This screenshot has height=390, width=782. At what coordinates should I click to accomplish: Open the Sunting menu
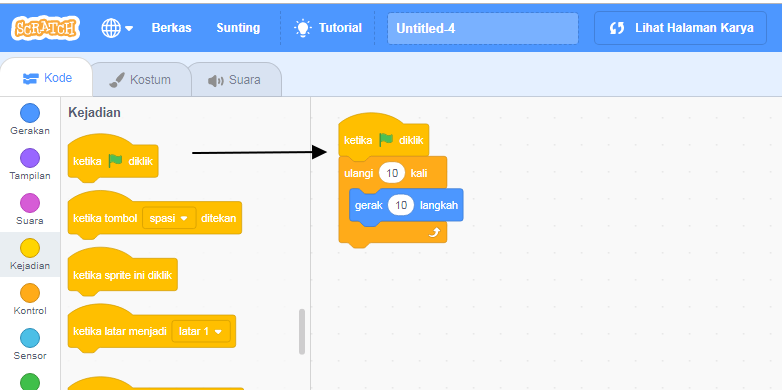pyautogui.click(x=238, y=28)
